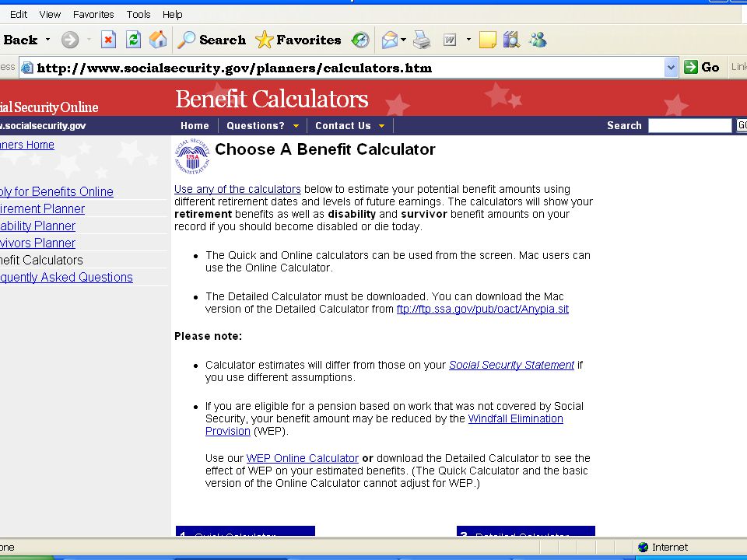Open the View menu
Image resolution: width=747 pixels, height=560 pixels.
(50, 14)
